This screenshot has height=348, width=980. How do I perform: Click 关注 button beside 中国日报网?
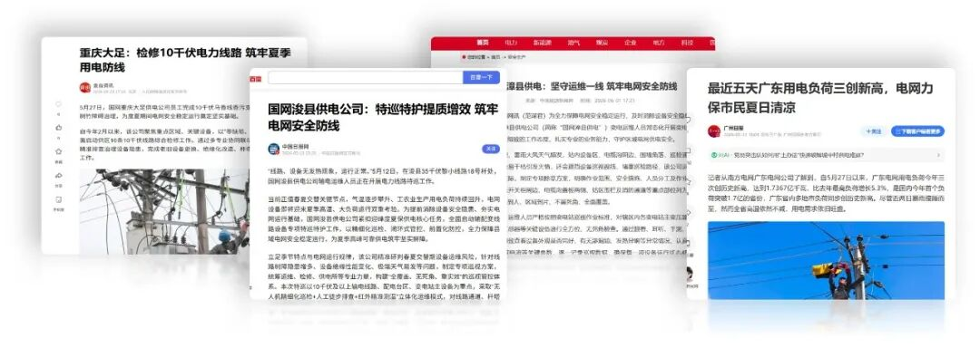click(x=491, y=149)
